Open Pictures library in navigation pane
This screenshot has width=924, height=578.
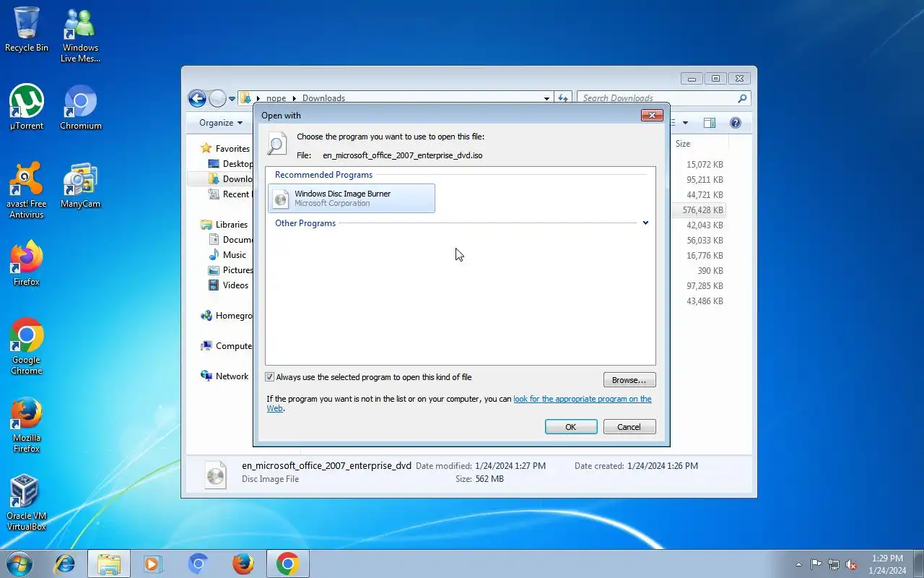[x=230, y=269]
